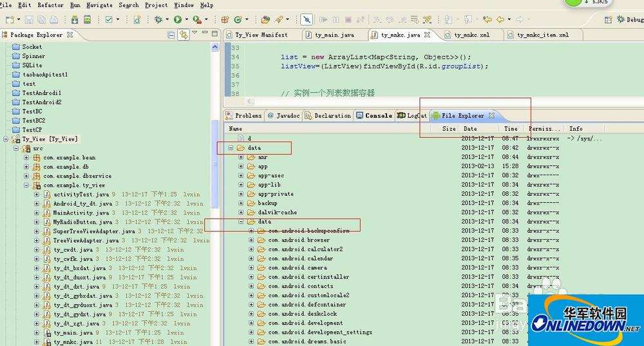Screen dimensions: 644x346
Task: Click the Collapse All icon in Package Explorer
Action: point(171,35)
